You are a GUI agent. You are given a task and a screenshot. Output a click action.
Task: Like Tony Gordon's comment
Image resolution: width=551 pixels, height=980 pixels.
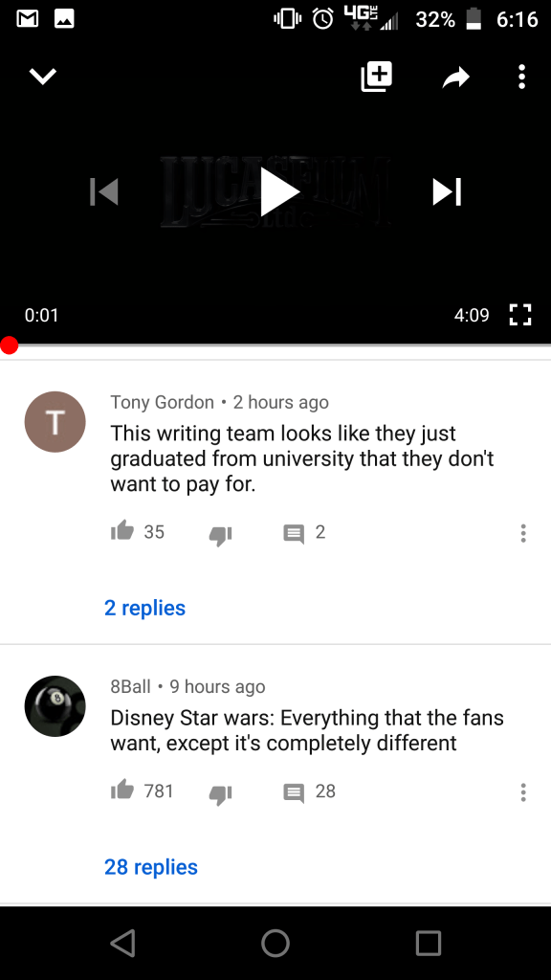122,531
